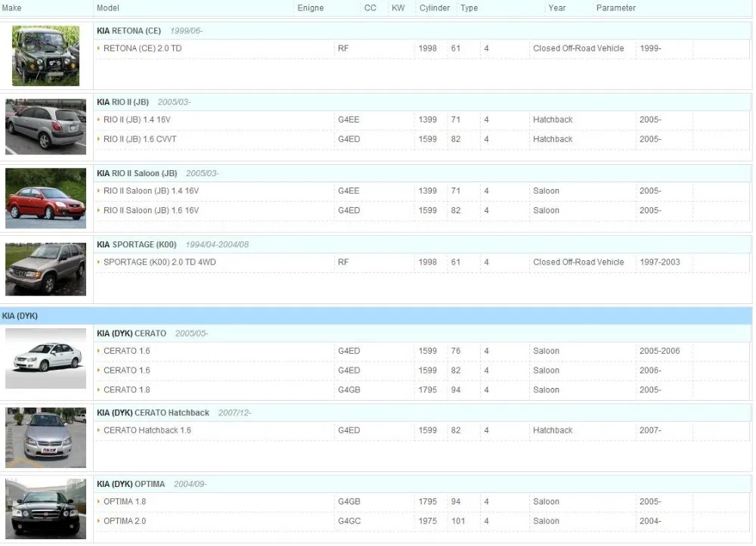The image size is (756, 546).
Task: Open the CERATO 1.6 row dated 2006-
Action: (x=127, y=371)
